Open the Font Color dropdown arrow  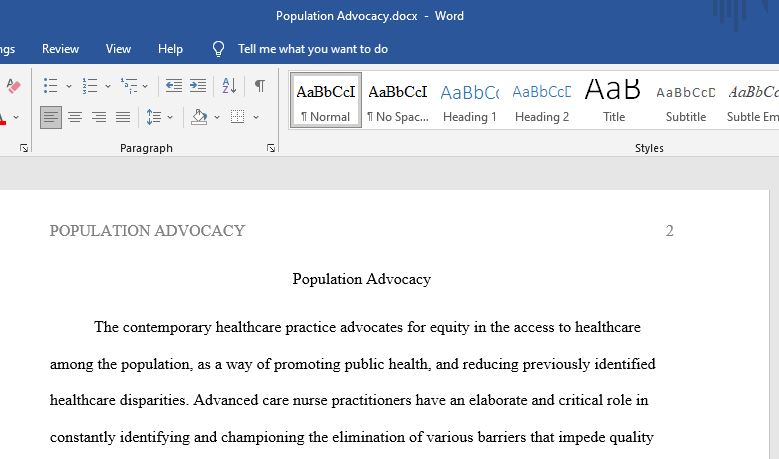click(x=16, y=117)
